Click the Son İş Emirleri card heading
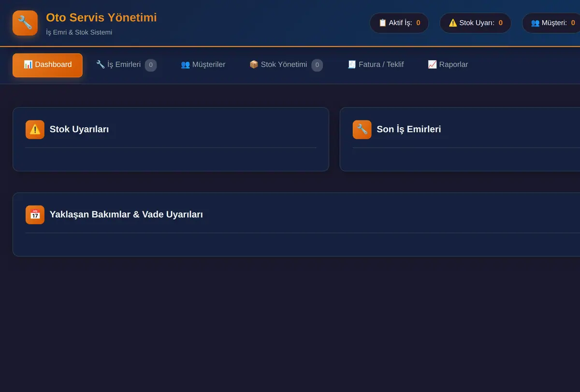 pos(409,130)
